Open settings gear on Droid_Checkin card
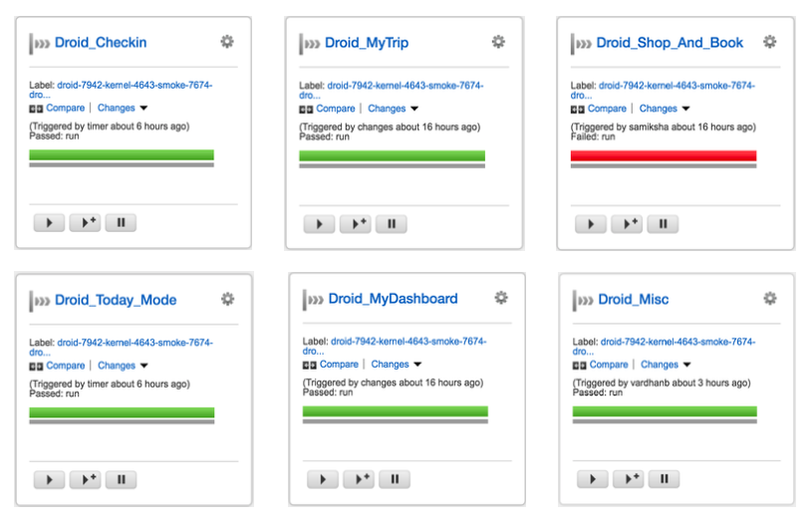 coord(227,42)
